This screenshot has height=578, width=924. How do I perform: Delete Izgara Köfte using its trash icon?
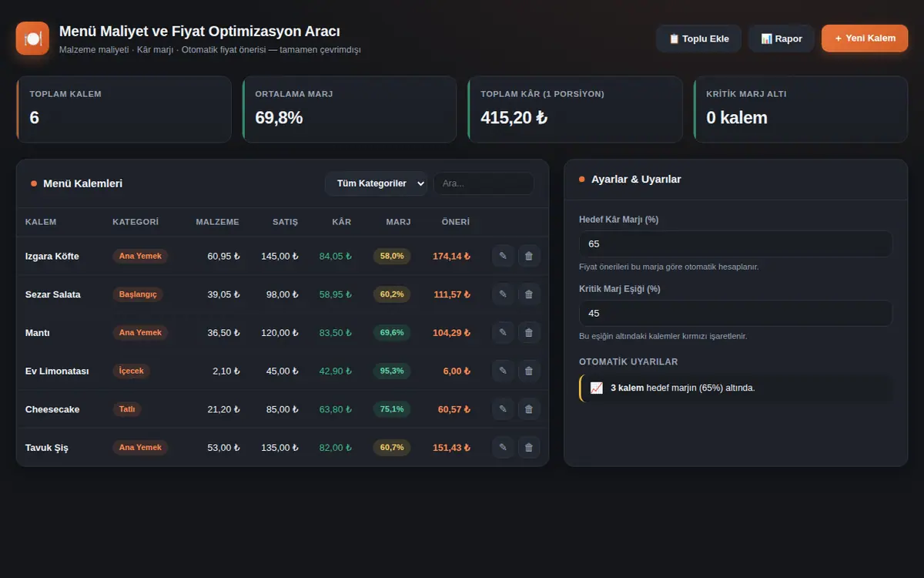(529, 256)
